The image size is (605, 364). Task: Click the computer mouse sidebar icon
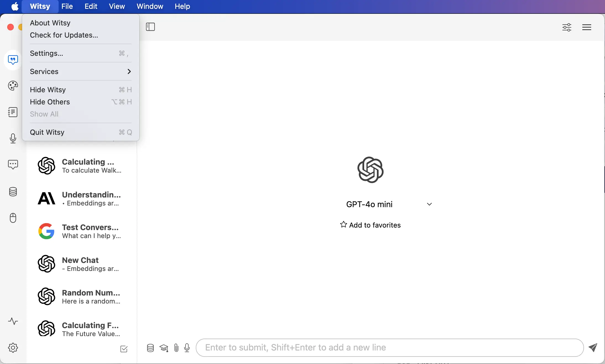(x=13, y=218)
